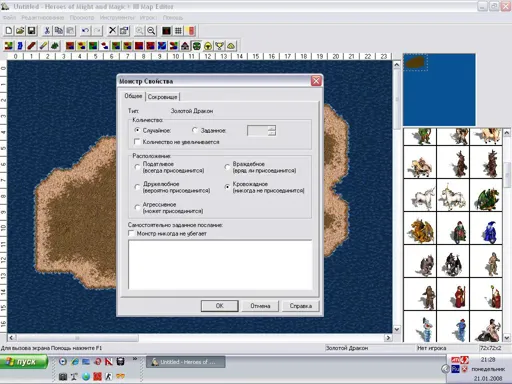Image resolution: width=512 pixels, height=384 pixels.
Task: Click the quantity number field
Action: (257, 130)
